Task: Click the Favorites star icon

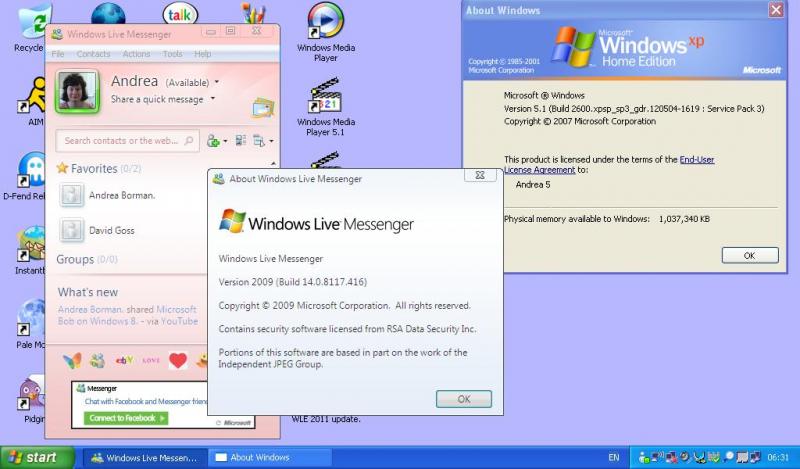Action: coord(62,168)
